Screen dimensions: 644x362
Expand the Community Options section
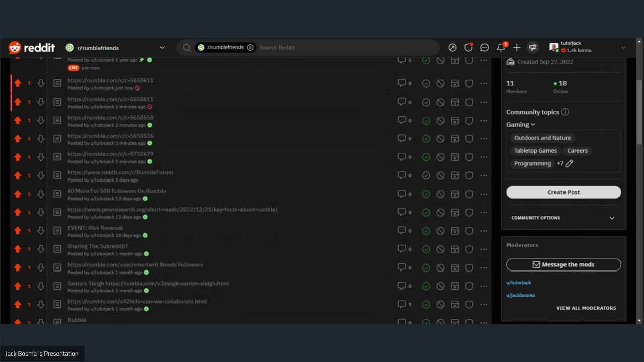tap(563, 218)
